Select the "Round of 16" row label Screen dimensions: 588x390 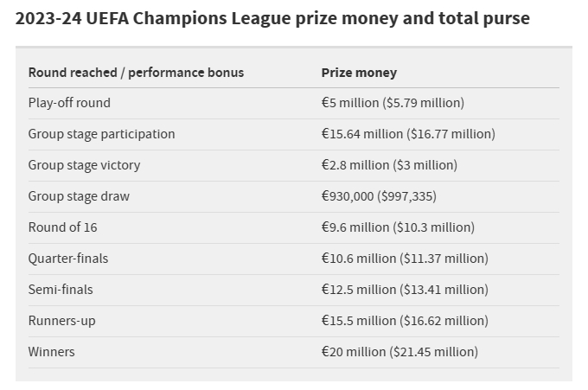(x=64, y=227)
